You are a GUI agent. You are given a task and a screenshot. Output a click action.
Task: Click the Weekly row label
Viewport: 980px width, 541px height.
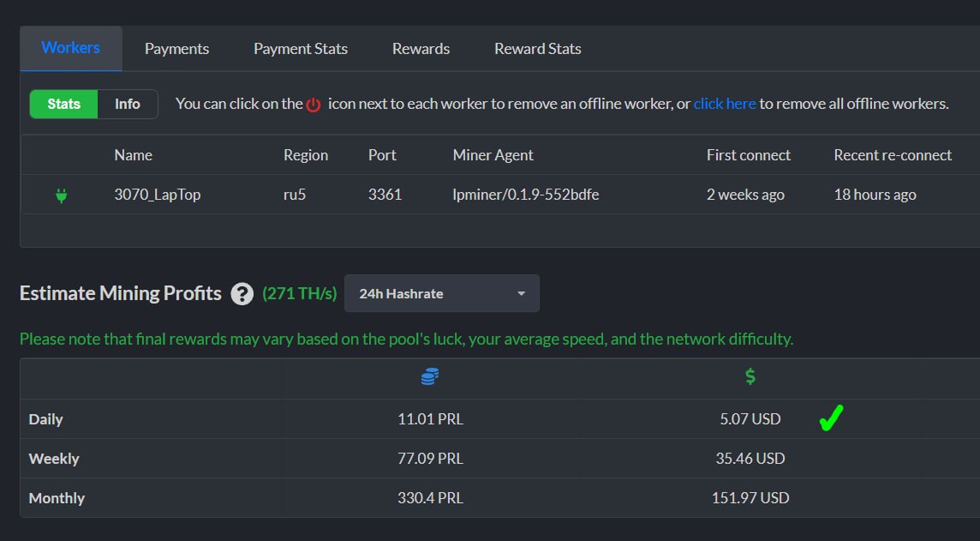[54, 459]
